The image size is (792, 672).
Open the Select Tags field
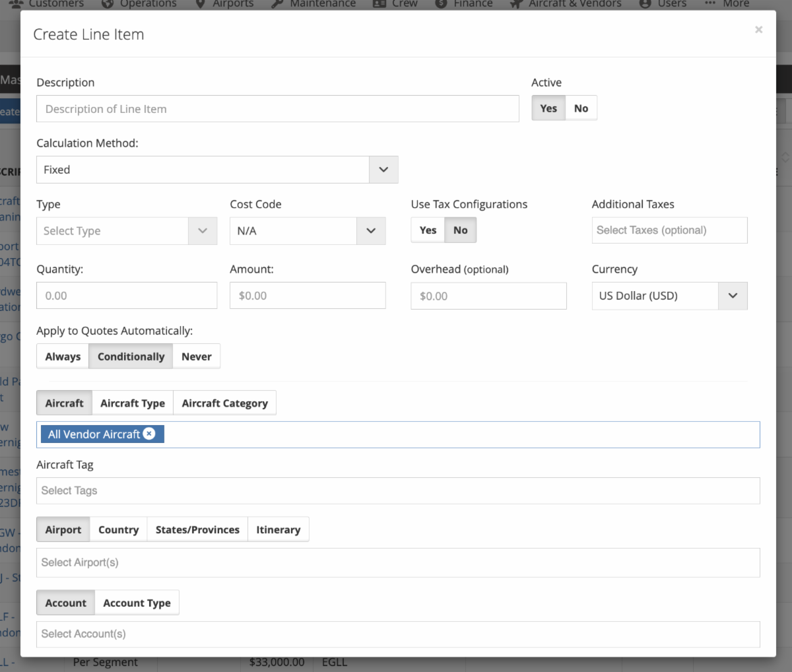click(x=398, y=490)
